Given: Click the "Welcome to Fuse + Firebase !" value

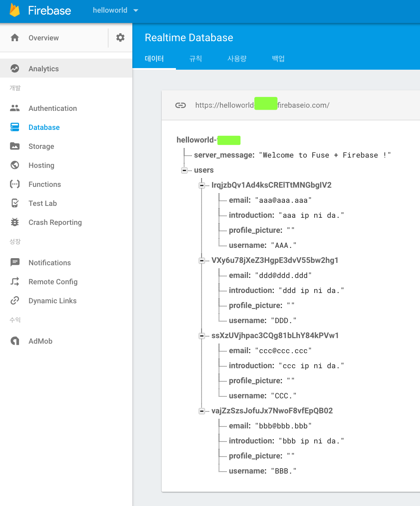Looking at the screenshot, I should (325, 155).
